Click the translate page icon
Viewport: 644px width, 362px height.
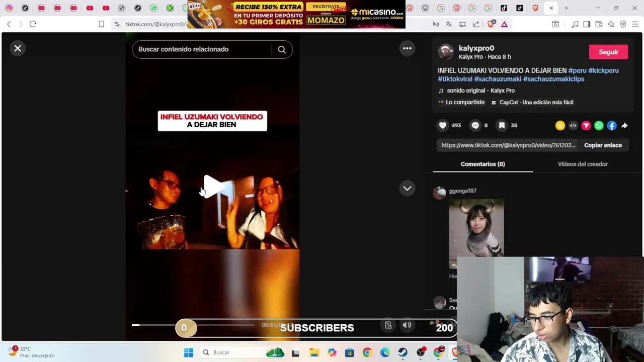tap(449, 24)
